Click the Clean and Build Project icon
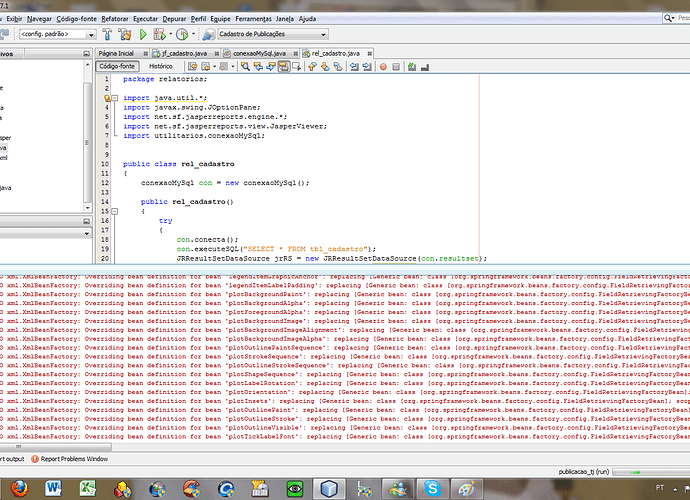690x500 pixels. tap(125, 34)
